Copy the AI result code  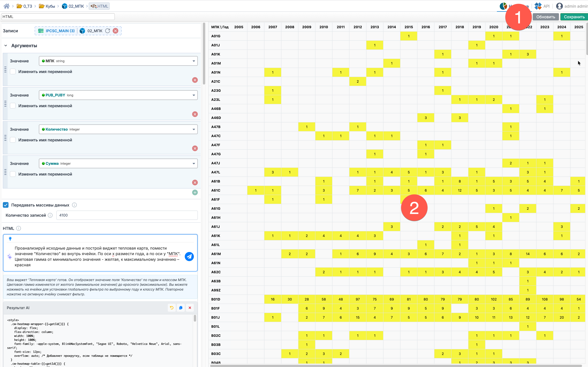[x=181, y=308]
